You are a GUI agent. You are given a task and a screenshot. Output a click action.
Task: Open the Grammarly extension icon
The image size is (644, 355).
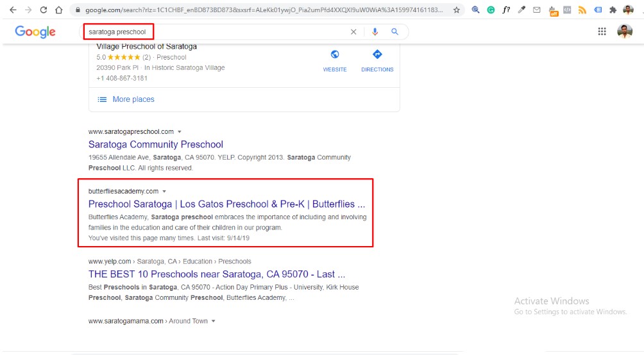pos(491,10)
